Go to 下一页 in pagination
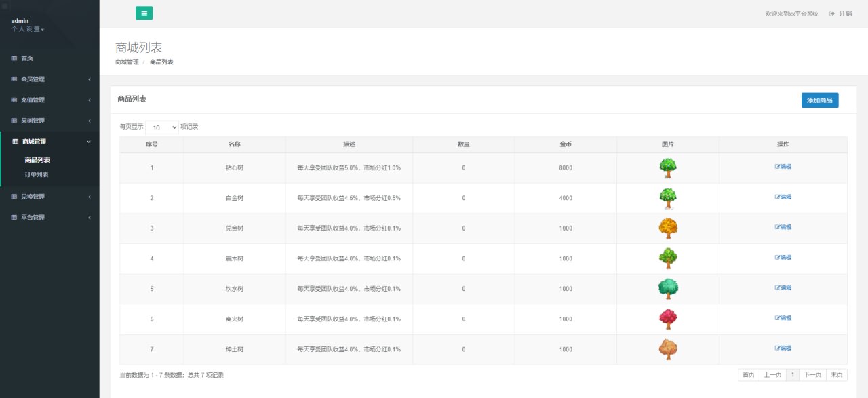 (x=812, y=375)
